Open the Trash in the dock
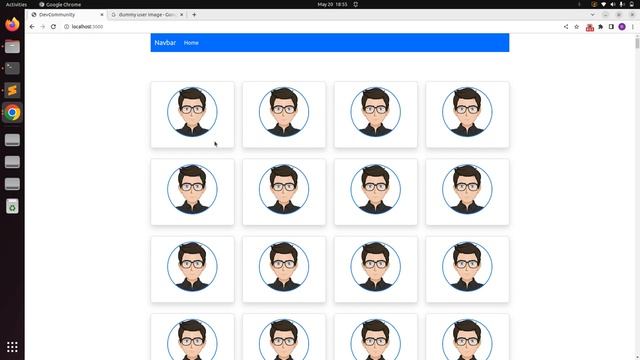Viewport: 640px width, 360px height. pyautogui.click(x=12, y=206)
